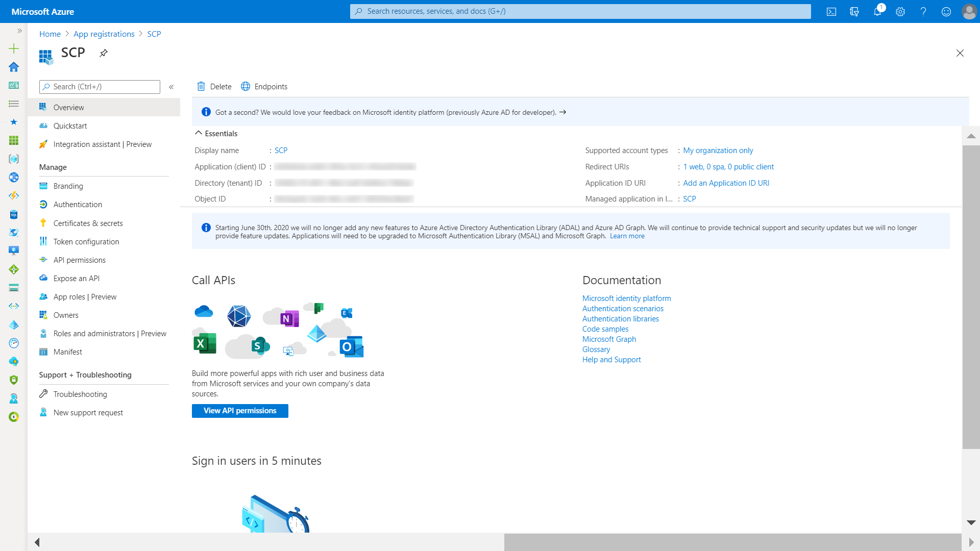
Task: Expand the portal sidebar with the double chevron
Action: (19, 31)
